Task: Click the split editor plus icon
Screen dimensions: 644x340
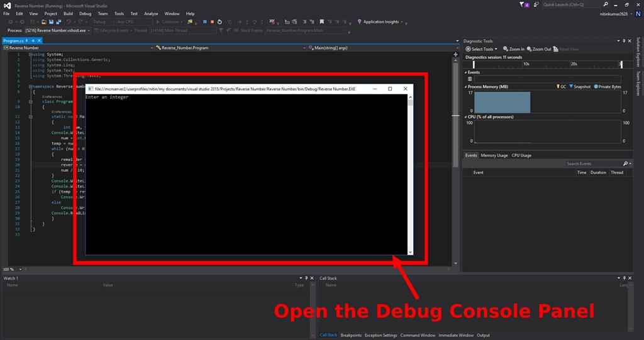Action: (x=455, y=54)
